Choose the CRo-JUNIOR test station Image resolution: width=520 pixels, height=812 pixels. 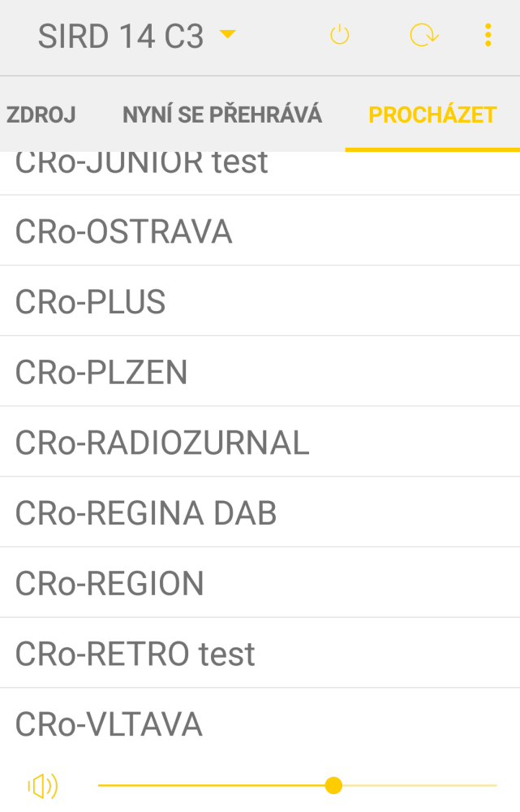[141, 166]
